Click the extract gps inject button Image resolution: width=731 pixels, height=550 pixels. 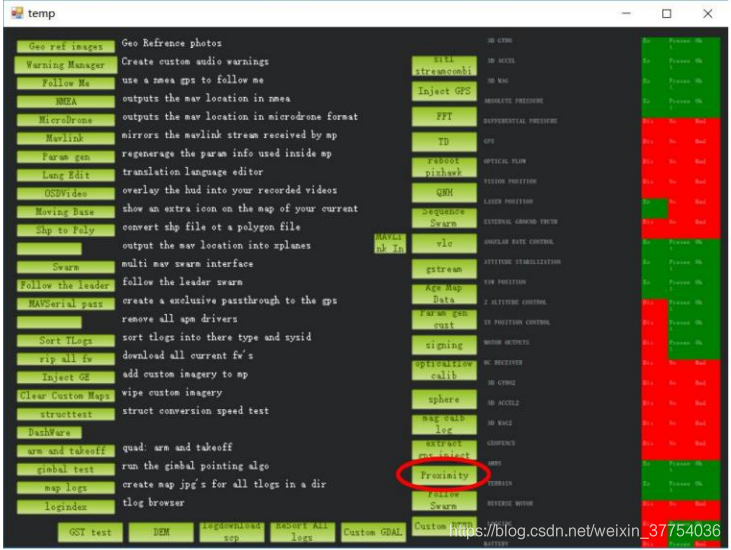coord(444,450)
